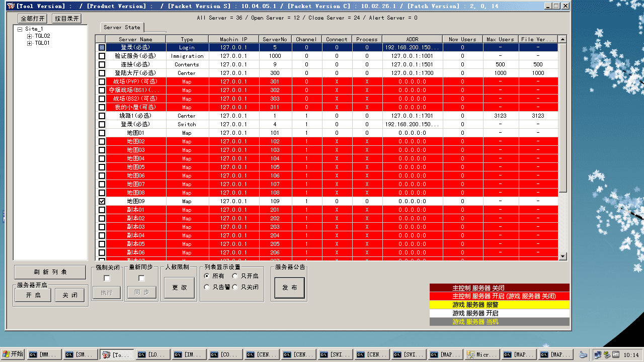Image resolution: width=644 pixels, height=362 pixels.
Task: Switch to the Server State tab
Action: click(122, 27)
